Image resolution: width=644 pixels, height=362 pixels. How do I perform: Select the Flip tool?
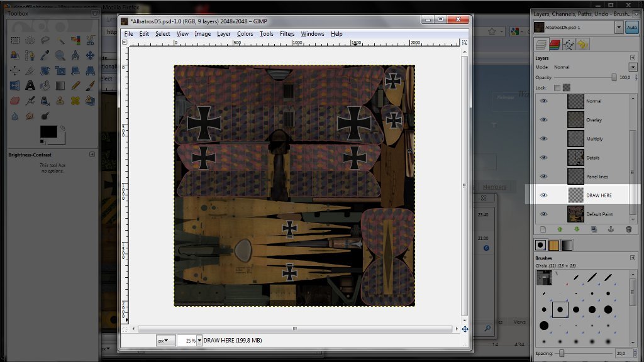click(x=15, y=85)
